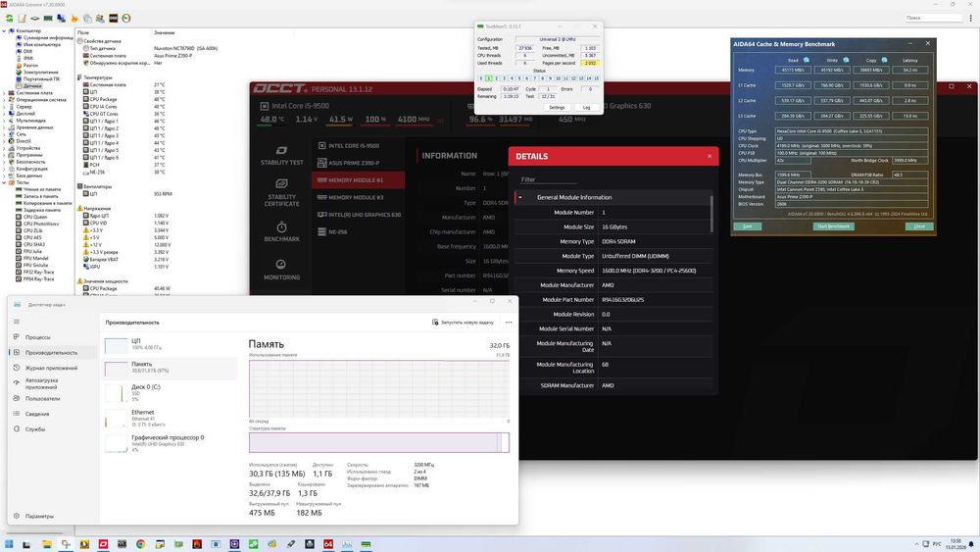Click the Read info icon in AIDA64 benchmark
This screenshot has height=552, width=980.
pyautogui.click(x=807, y=60)
